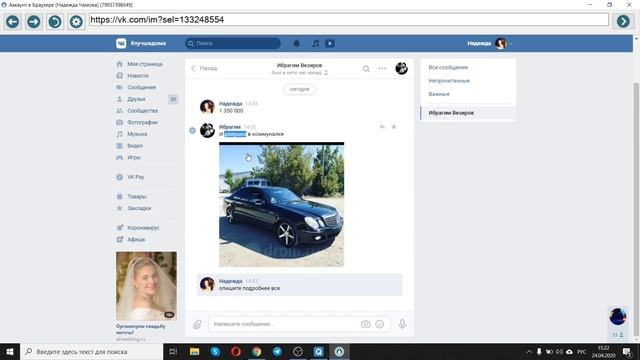Click the browser forward arrow button
Viewport: 640px width, 360px height.
point(34,21)
